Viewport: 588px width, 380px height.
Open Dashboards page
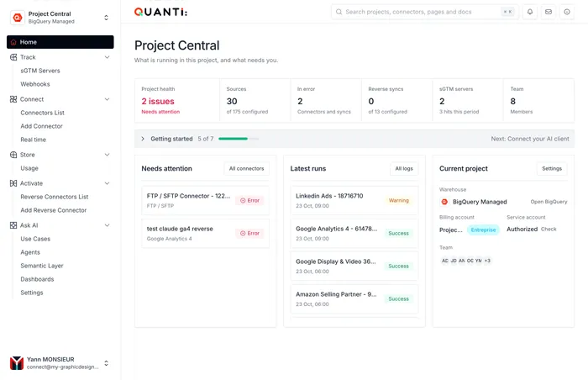click(37, 279)
